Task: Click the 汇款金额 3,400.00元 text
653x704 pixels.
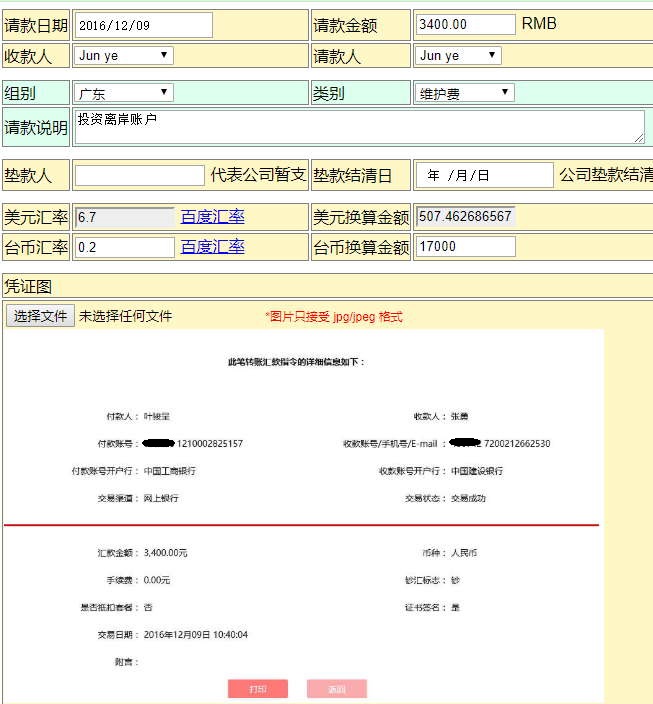Action: coord(142,553)
